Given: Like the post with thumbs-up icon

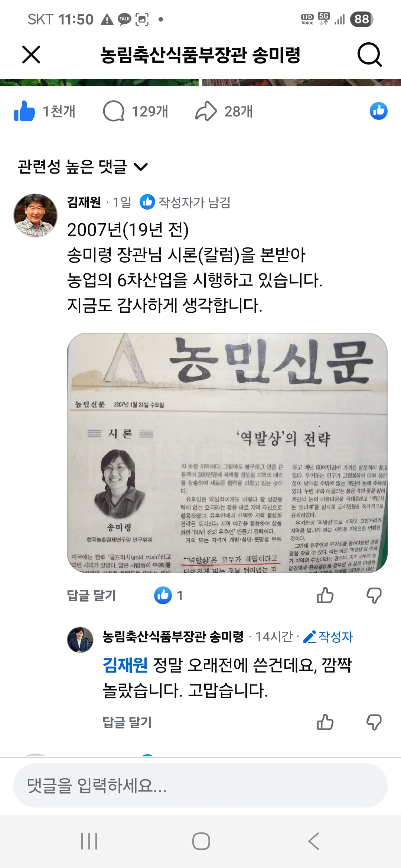Looking at the screenshot, I should (25, 111).
